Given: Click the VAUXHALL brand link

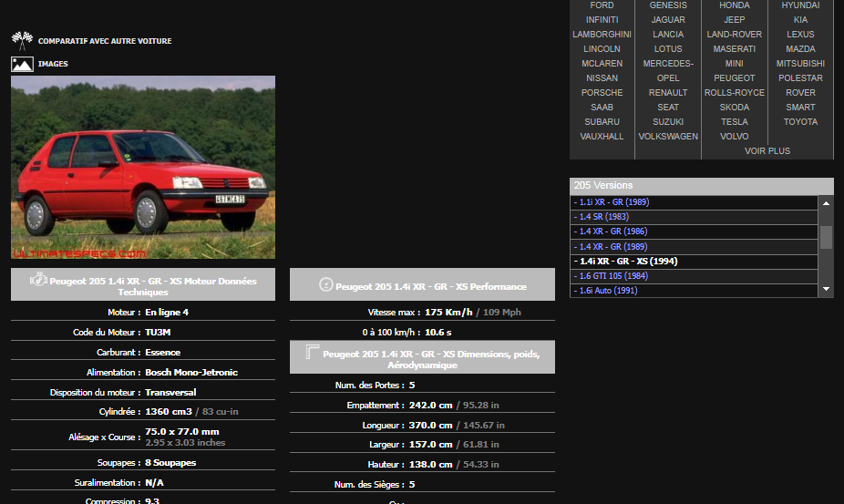Looking at the screenshot, I should 602,136.
